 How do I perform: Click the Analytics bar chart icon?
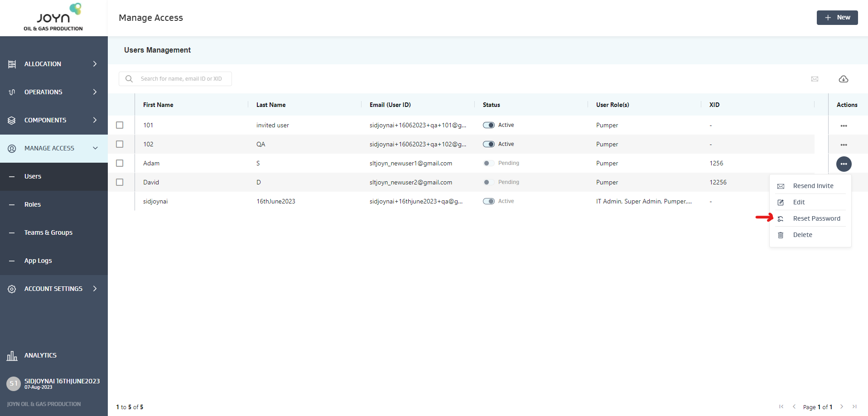click(x=12, y=356)
